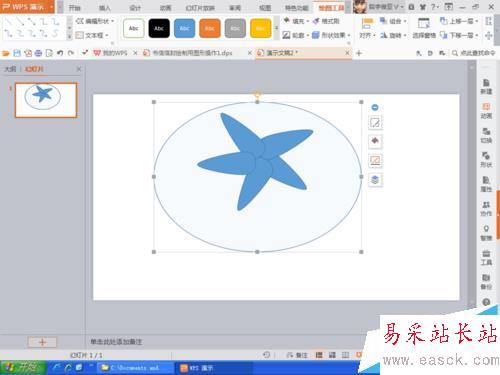Viewport: 500px width, 375px height.
Task: Expand the shape styles gallery
Action: 276,28
